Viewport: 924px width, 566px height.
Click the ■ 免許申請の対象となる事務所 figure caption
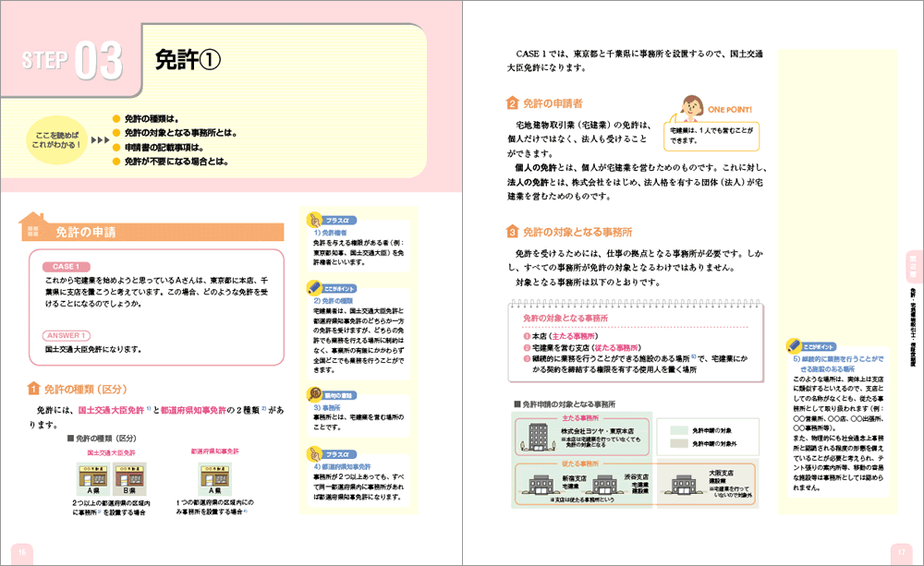click(x=565, y=404)
